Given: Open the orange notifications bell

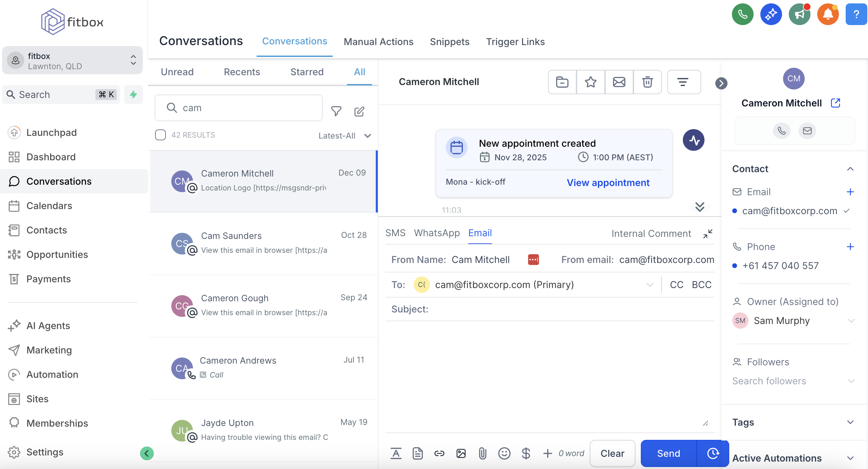Looking at the screenshot, I should point(828,14).
